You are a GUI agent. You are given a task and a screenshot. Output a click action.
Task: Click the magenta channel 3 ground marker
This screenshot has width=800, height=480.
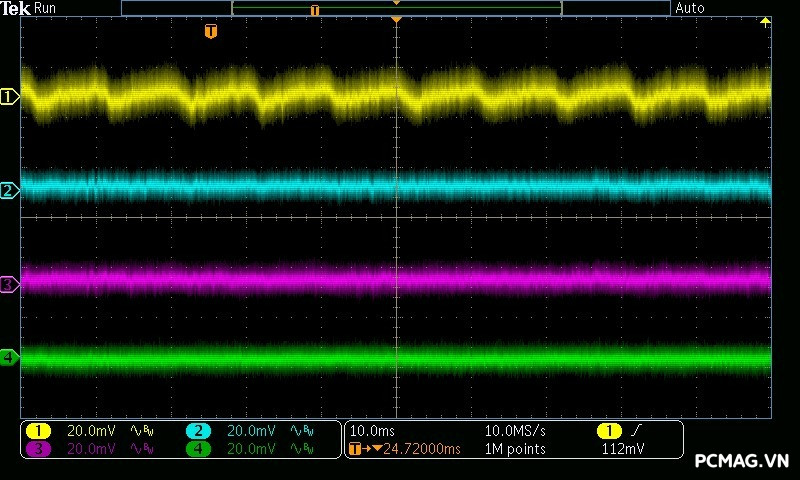tap(9, 285)
